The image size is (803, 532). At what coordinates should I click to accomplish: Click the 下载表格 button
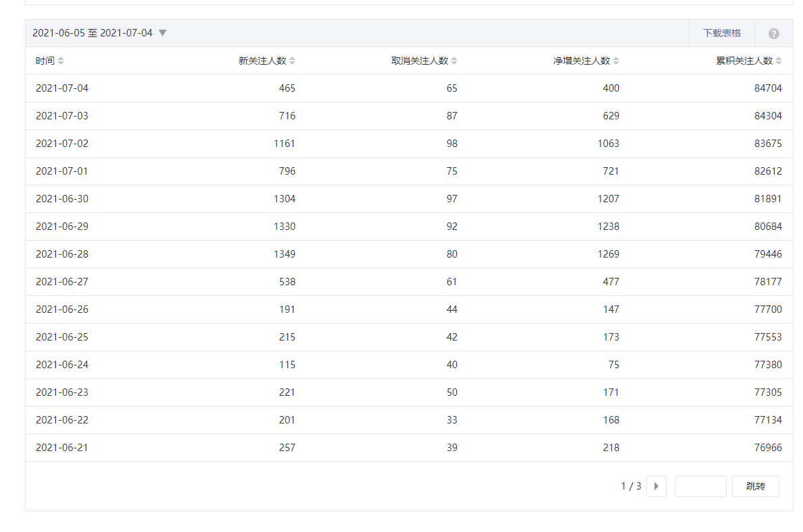(721, 33)
